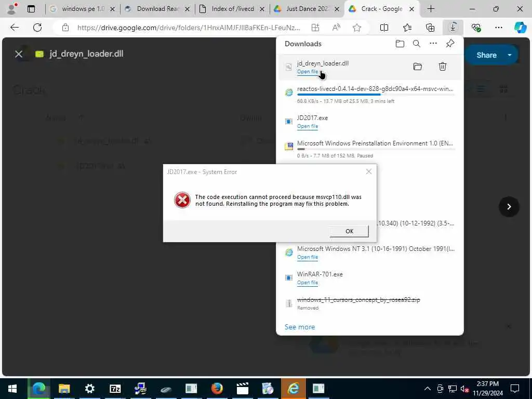Viewport: 532px width, 399px height.
Task: Toggle the Downloads toolbar button
Action: pyautogui.click(x=453, y=27)
